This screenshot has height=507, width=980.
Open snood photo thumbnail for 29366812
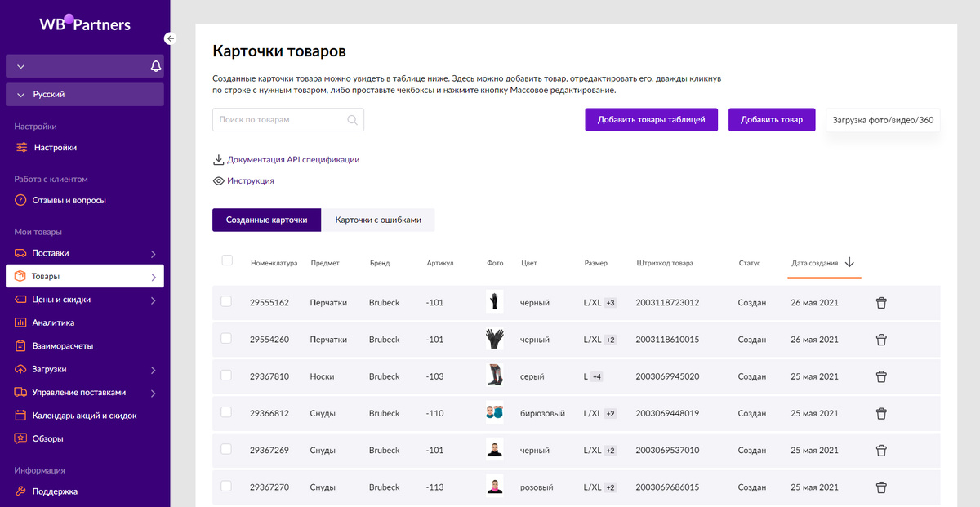494,413
